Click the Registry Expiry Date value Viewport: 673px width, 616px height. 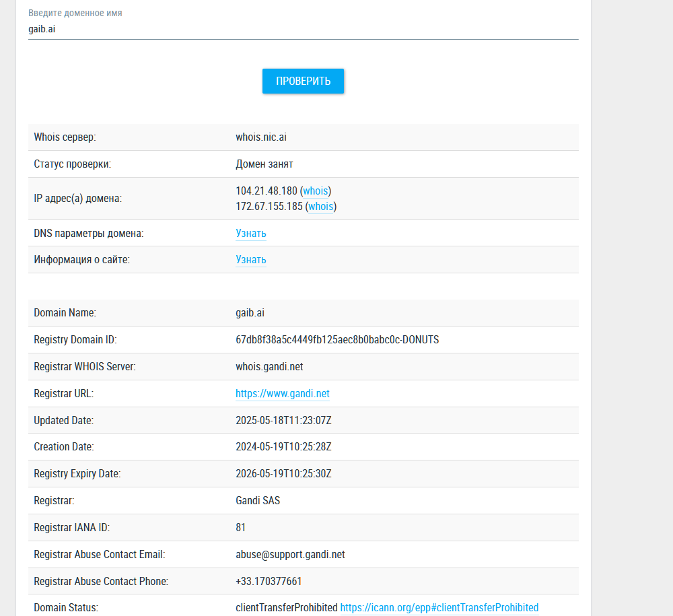pyautogui.click(x=283, y=474)
